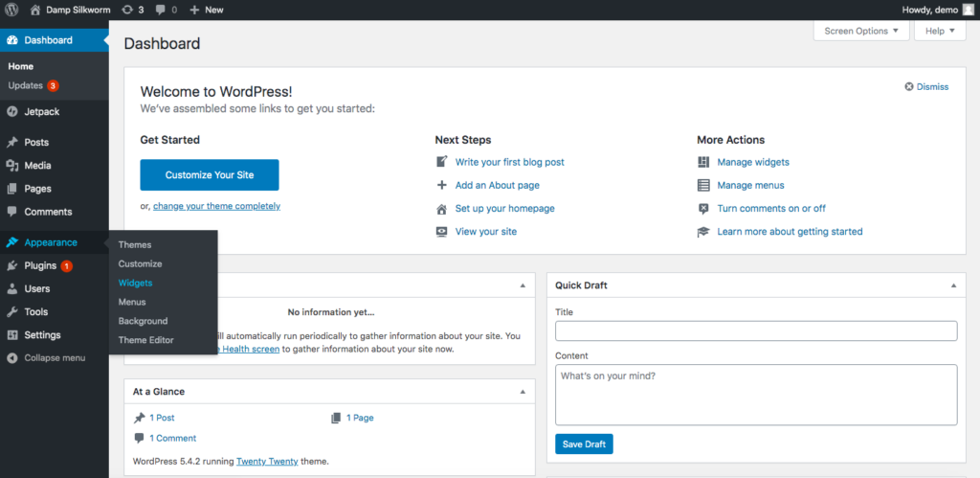Collapse the Quick Draft panel arrow
The image size is (980, 478).
[x=954, y=285]
